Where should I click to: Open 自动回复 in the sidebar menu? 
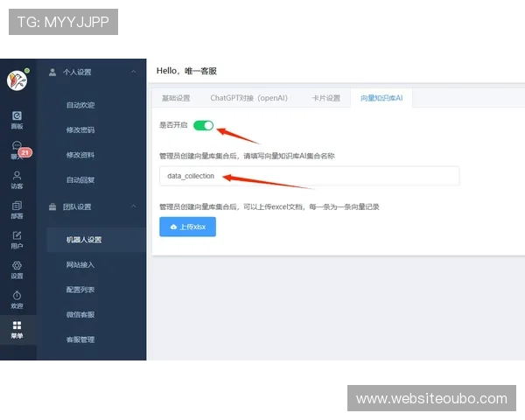pyautogui.click(x=80, y=180)
